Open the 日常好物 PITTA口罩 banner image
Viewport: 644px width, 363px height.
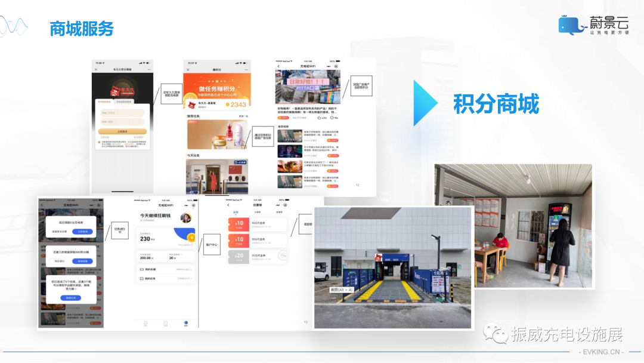308,87
